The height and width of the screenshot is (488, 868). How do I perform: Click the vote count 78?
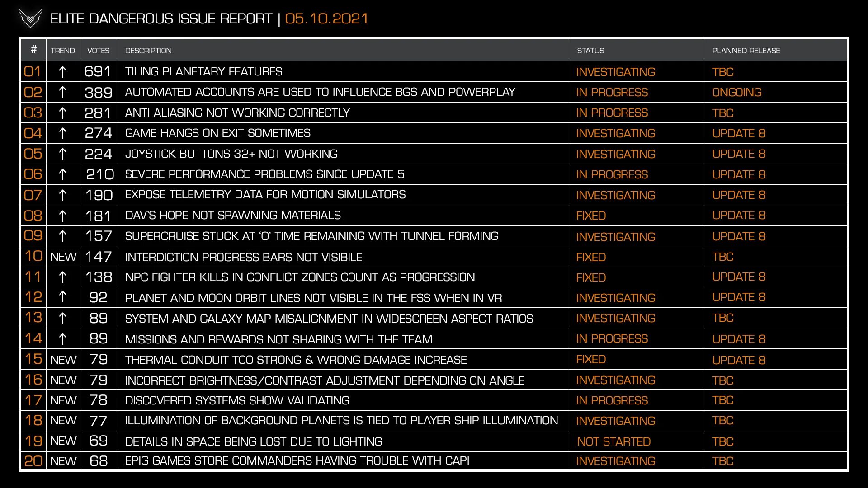(99, 400)
